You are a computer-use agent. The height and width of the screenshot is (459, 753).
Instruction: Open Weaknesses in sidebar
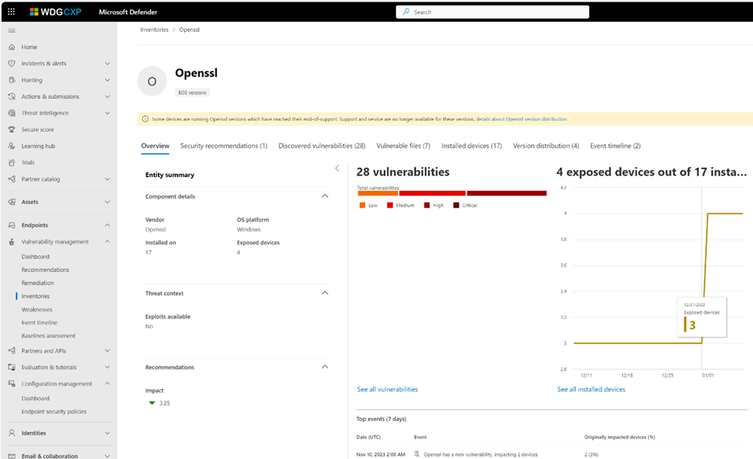37,310
